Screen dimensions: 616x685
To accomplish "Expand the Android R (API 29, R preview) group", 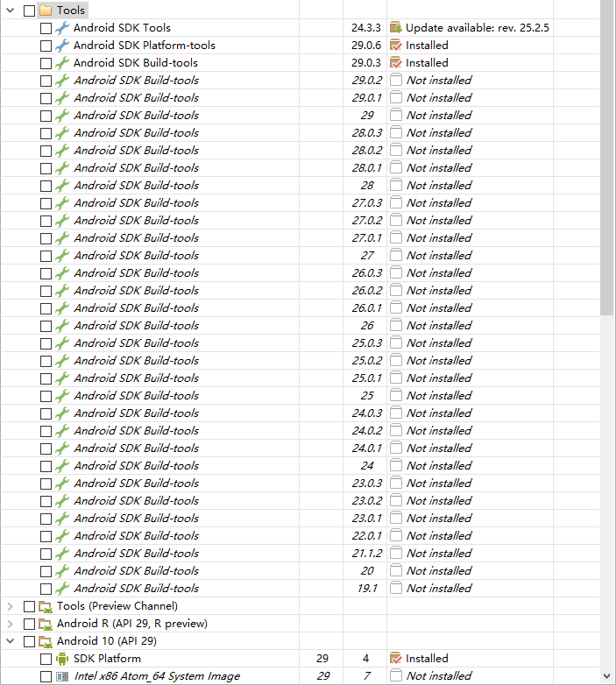I will click(11, 624).
